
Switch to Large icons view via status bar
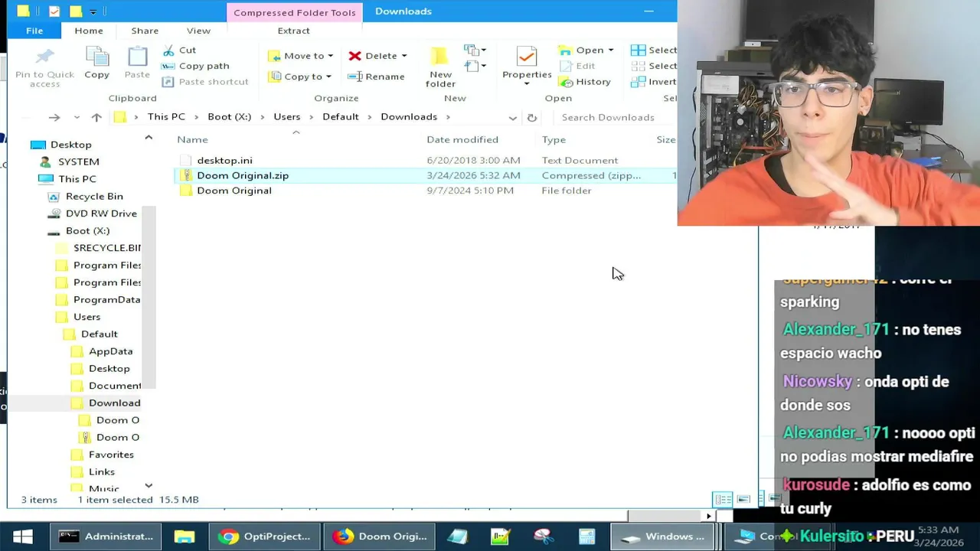pos(743,500)
